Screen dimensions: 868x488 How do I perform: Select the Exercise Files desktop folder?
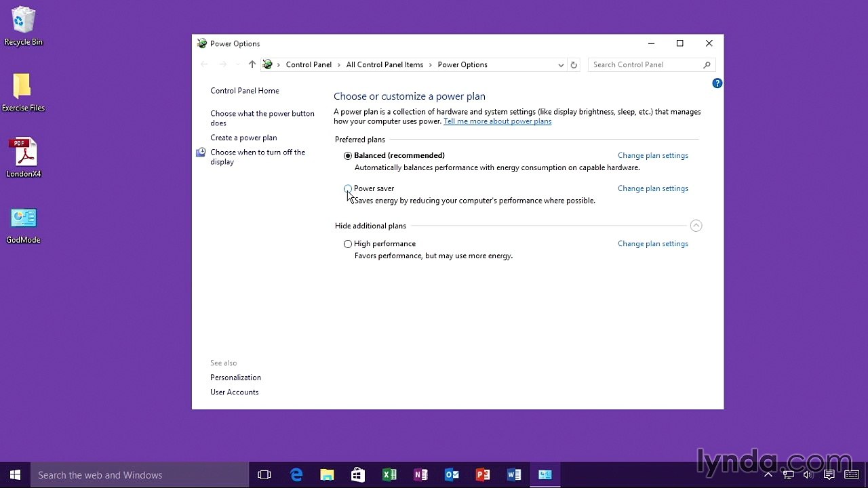pyautogui.click(x=23, y=92)
